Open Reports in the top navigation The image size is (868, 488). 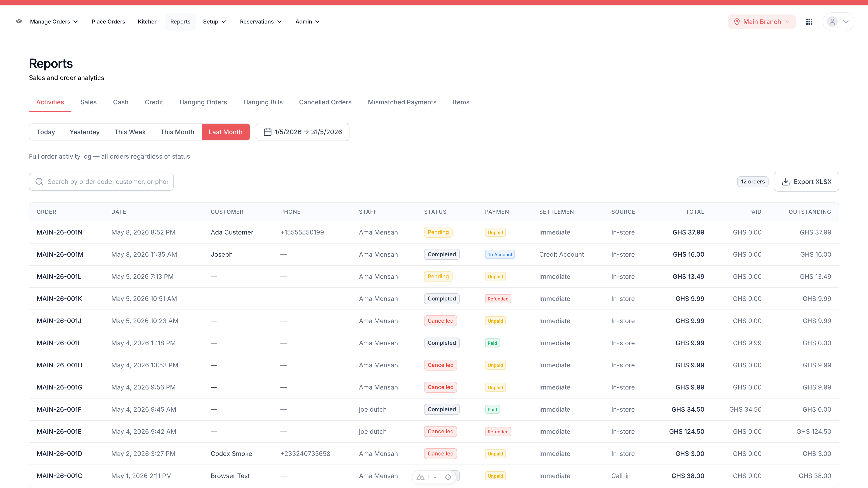click(180, 21)
